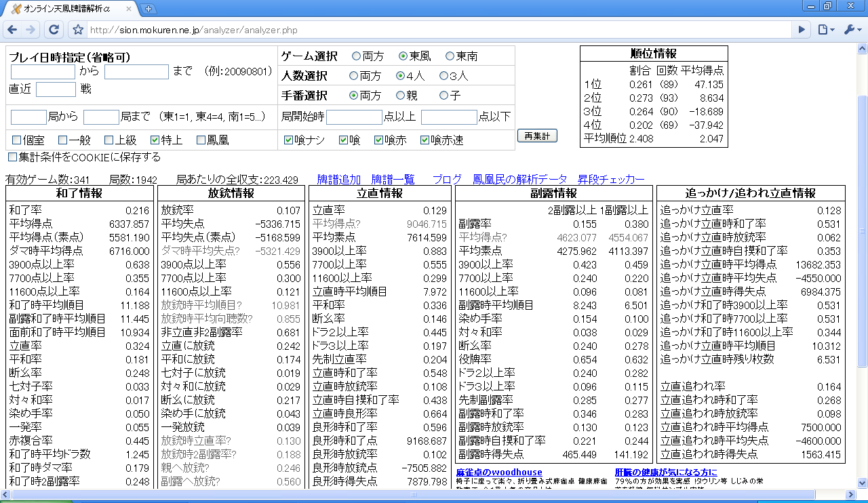Enable 集計条件をCOOKIEに保存する checkbox

point(12,157)
